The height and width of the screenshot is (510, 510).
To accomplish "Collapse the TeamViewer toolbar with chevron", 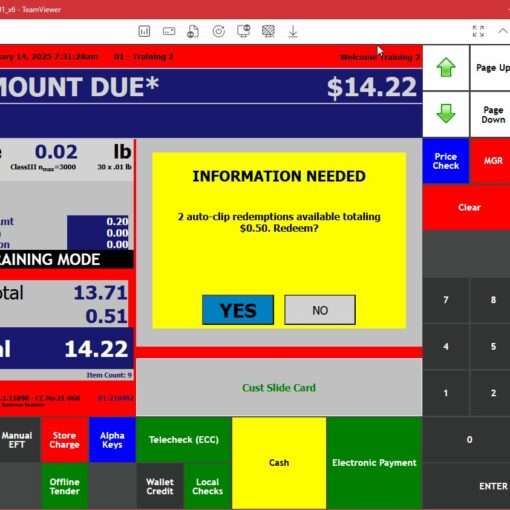I will pos(503,31).
